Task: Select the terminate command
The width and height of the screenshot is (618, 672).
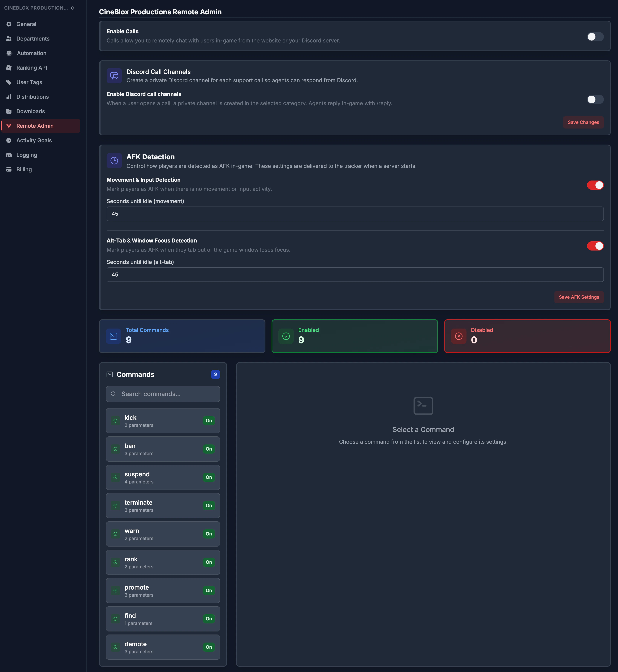Action: [163, 506]
